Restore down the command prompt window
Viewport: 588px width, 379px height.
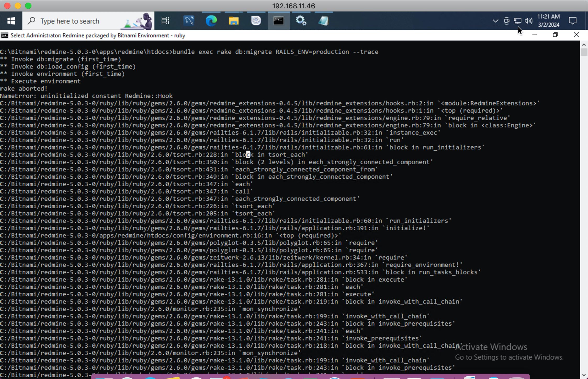coord(555,35)
